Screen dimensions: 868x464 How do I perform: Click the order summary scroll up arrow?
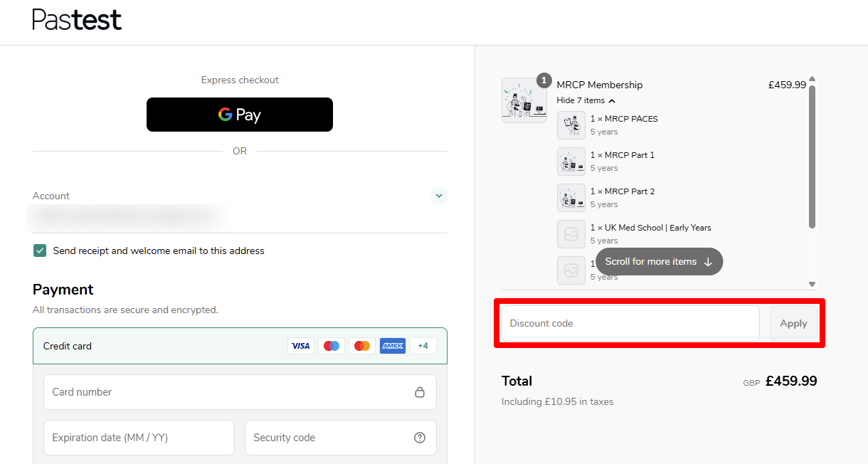tap(813, 79)
